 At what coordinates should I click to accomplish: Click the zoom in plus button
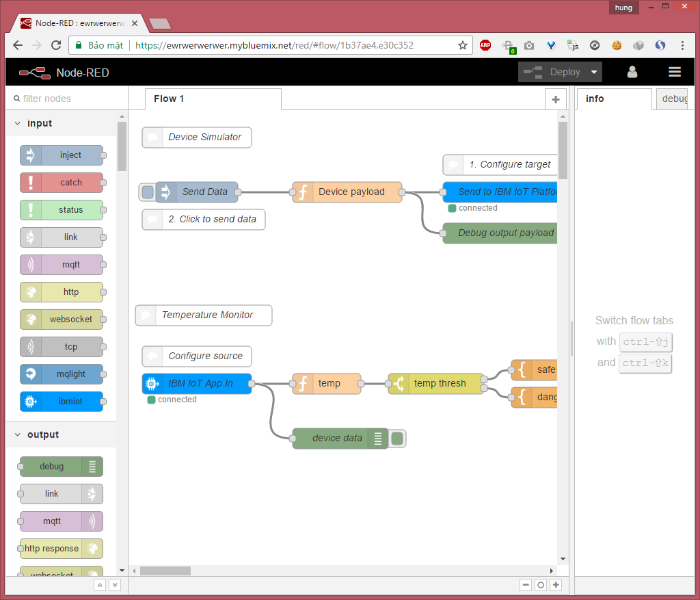pos(556,585)
